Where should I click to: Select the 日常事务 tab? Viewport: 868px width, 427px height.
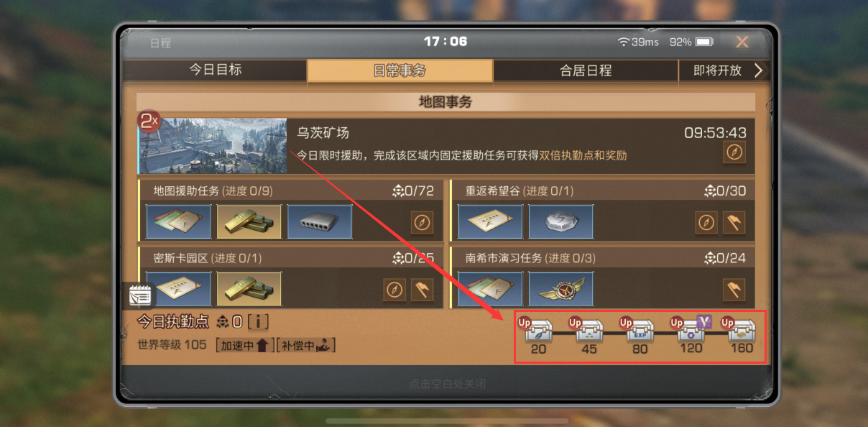[400, 70]
